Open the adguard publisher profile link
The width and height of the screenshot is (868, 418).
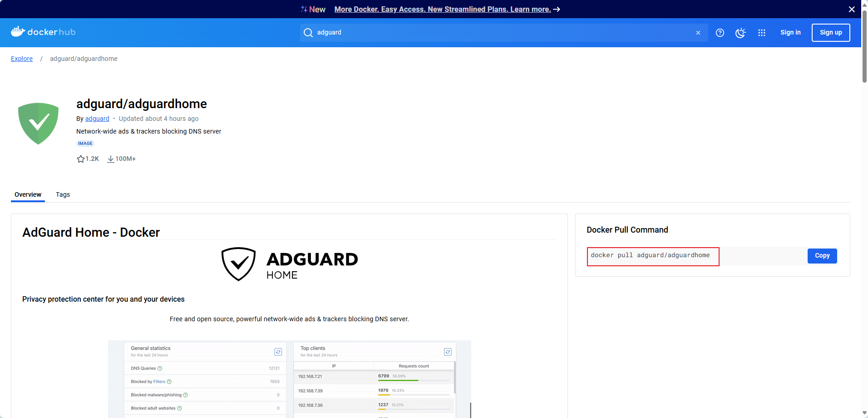coord(97,119)
